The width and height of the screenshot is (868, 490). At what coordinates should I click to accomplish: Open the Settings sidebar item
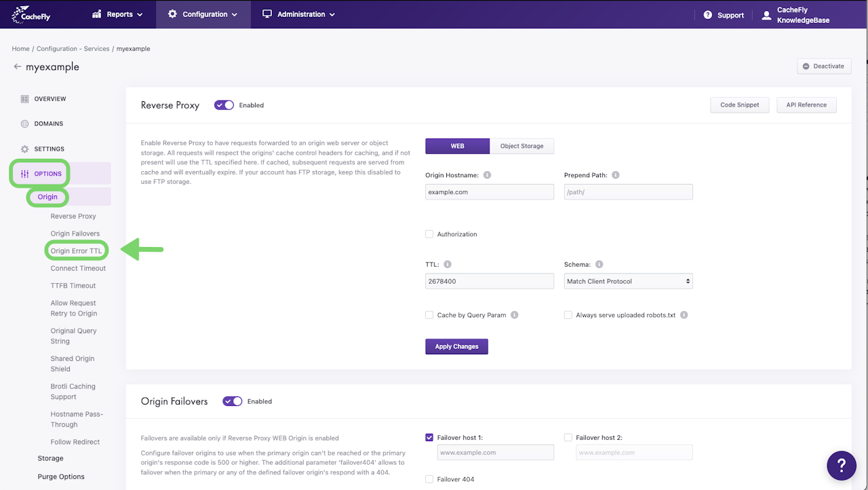[x=50, y=149]
